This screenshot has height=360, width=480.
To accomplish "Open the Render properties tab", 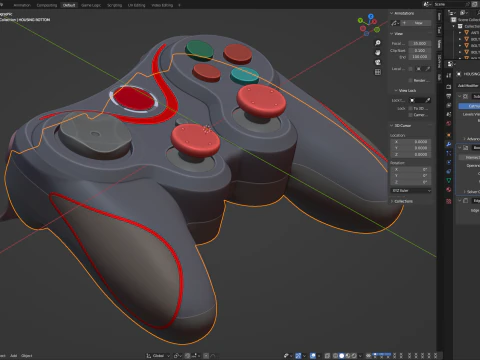I will click(449, 87).
